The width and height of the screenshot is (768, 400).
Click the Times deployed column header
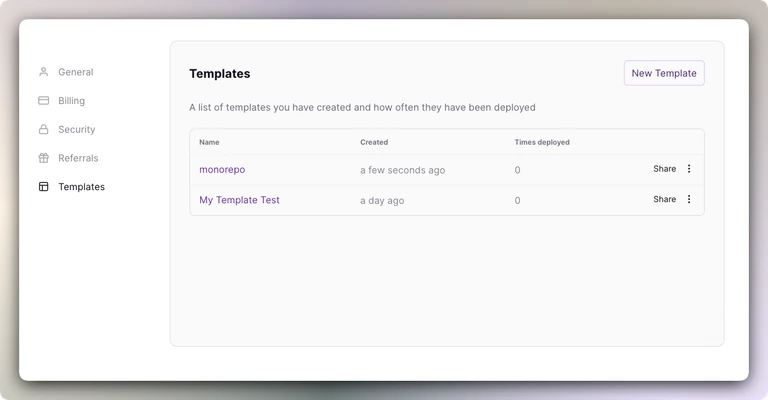coord(542,142)
